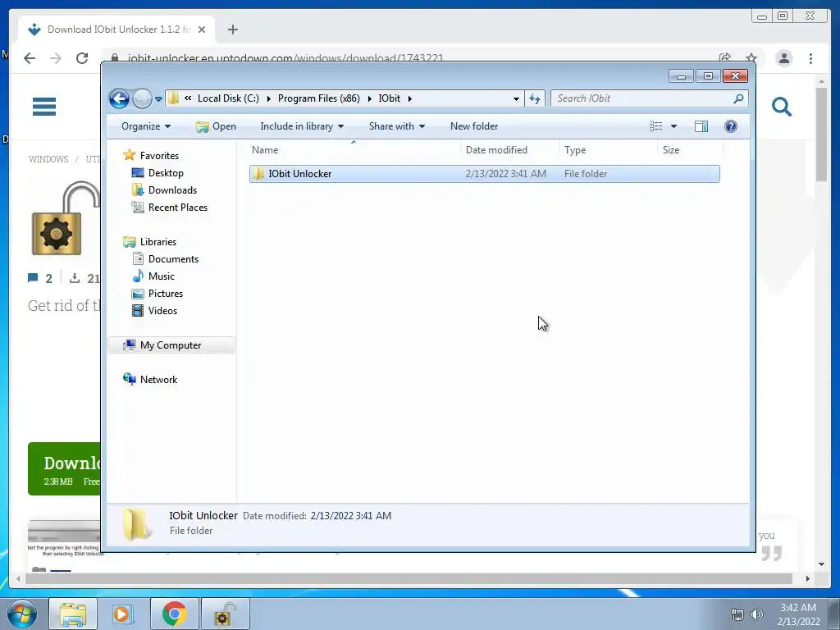Open a new Chrome tab
The width and height of the screenshot is (840, 630).
click(x=232, y=30)
